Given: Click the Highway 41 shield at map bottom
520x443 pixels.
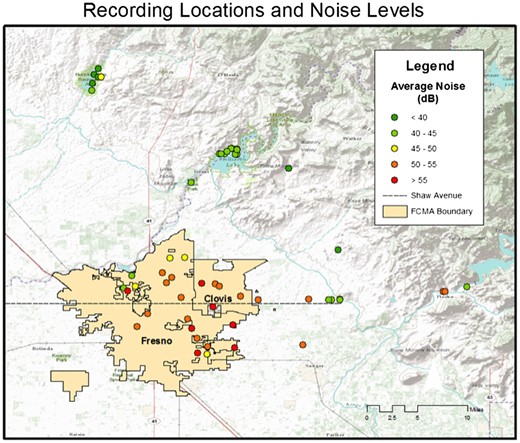Looking at the screenshot, I should coord(154,421).
